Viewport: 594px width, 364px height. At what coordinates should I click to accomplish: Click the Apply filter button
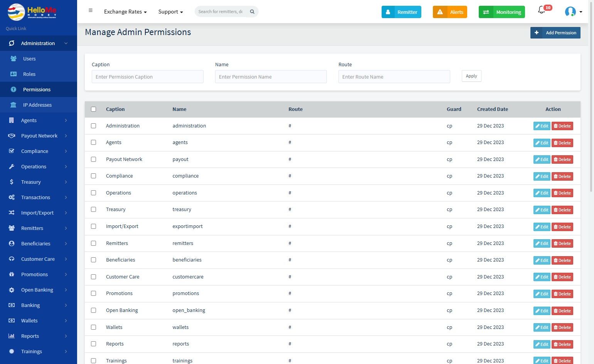click(471, 76)
